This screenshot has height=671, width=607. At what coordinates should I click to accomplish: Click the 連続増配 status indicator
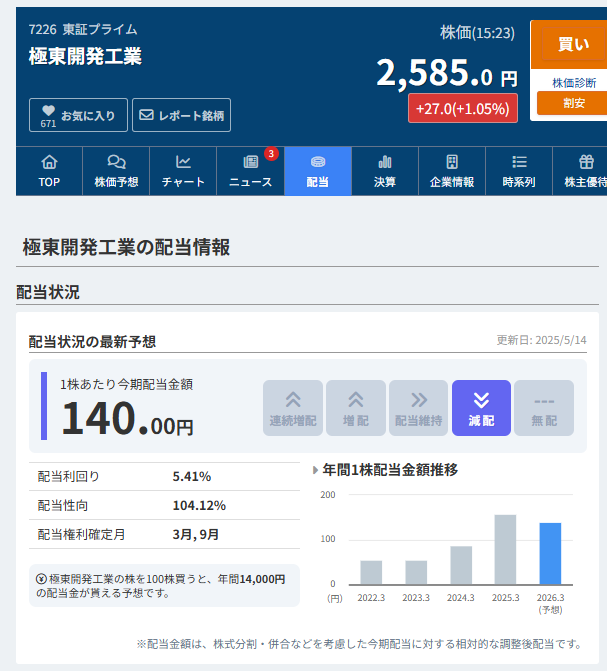pyautogui.click(x=293, y=408)
